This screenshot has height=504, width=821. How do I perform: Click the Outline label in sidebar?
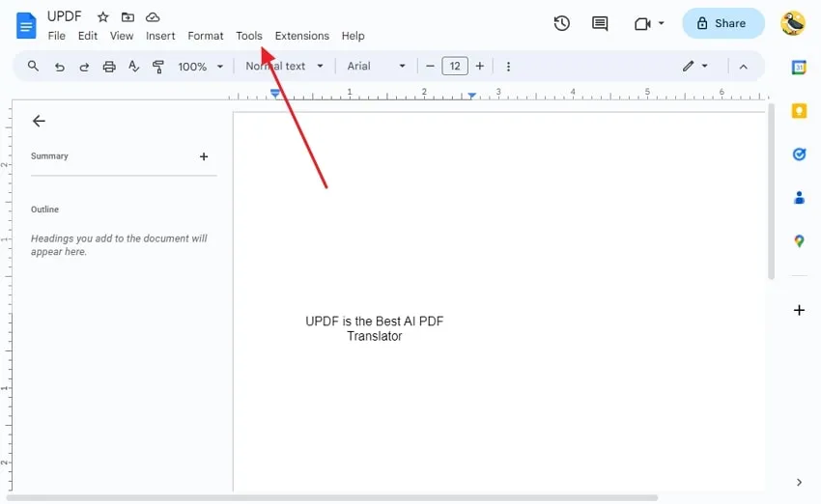tap(44, 210)
